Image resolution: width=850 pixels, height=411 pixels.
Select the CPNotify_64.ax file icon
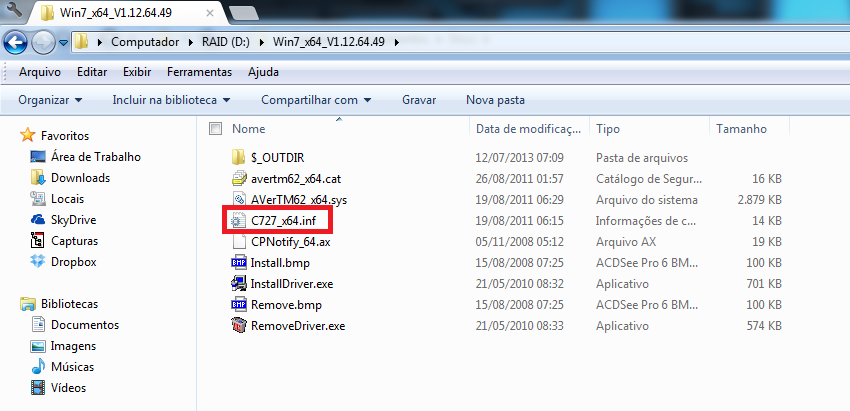point(239,241)
